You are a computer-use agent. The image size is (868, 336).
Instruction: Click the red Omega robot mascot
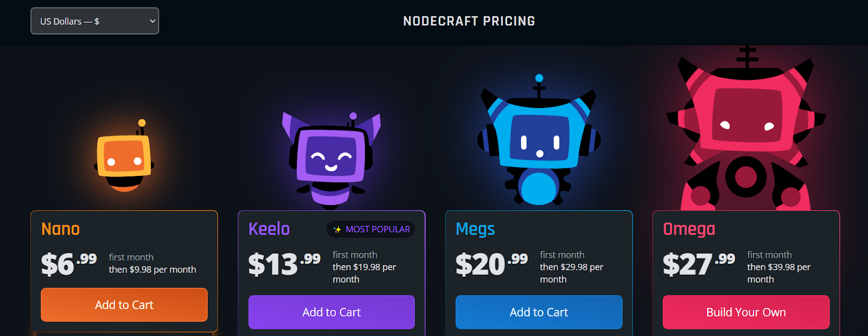[746, 128]
